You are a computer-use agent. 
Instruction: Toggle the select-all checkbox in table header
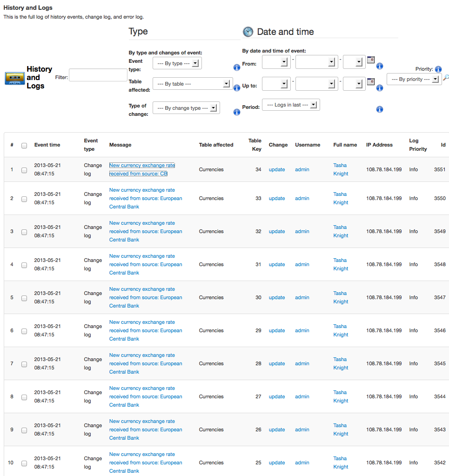click(x=24, y=146)
